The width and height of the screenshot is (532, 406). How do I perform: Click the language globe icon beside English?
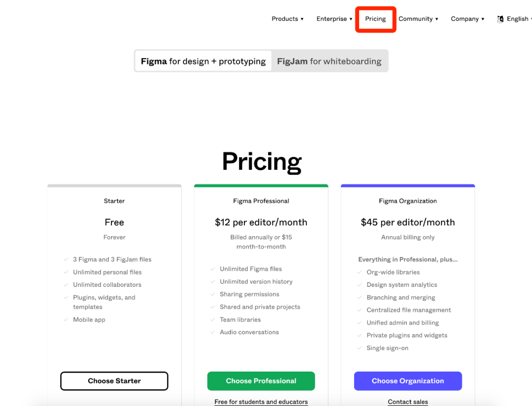click(500, 19)
